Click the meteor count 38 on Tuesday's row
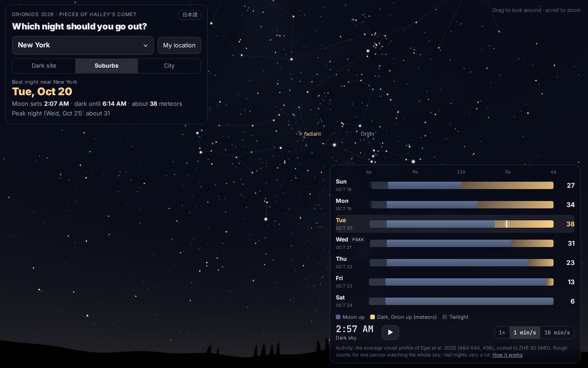 pos(570,224)
